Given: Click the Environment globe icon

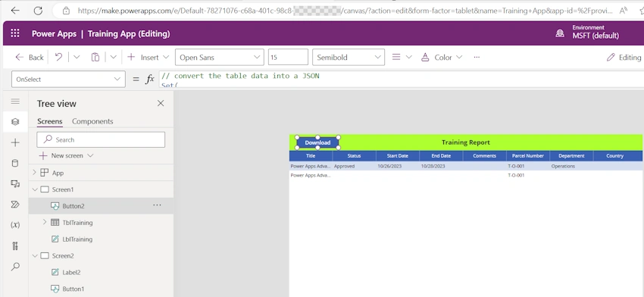Looking at the screenshot, I should pyautogui.click(x=559, y=33).
